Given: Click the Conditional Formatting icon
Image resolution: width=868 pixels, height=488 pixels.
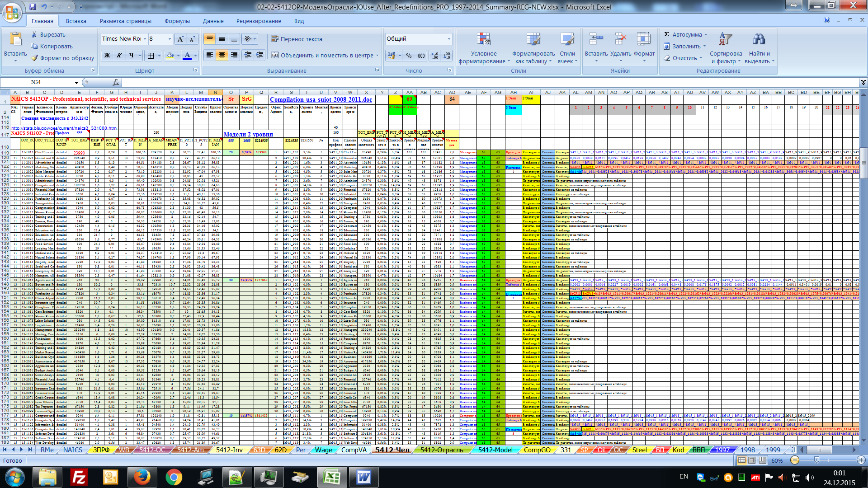Looking at the screenshot, I should [x=483, y=40].
